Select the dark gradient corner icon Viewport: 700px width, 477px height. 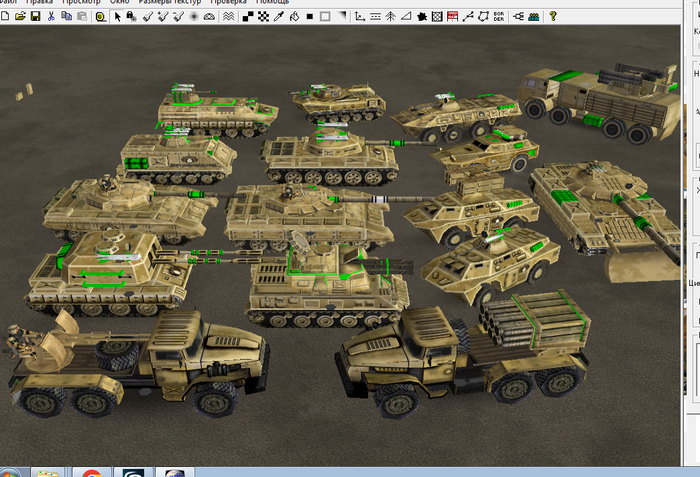tap(342, 16)
